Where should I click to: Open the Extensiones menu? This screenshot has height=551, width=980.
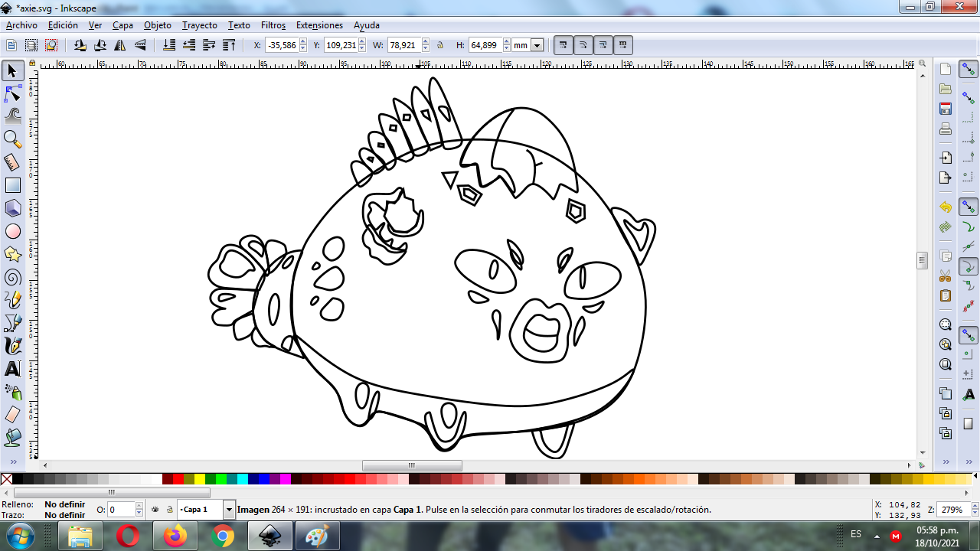319,25
